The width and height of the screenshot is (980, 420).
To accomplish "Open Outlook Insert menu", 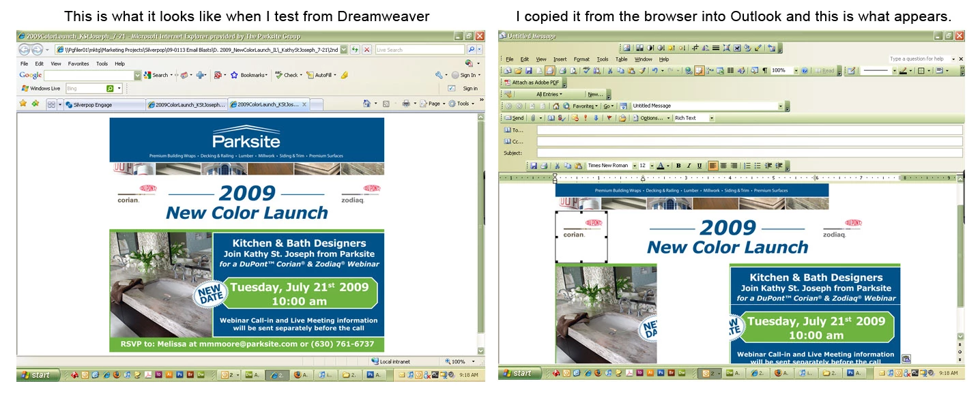I will point(560,59).
